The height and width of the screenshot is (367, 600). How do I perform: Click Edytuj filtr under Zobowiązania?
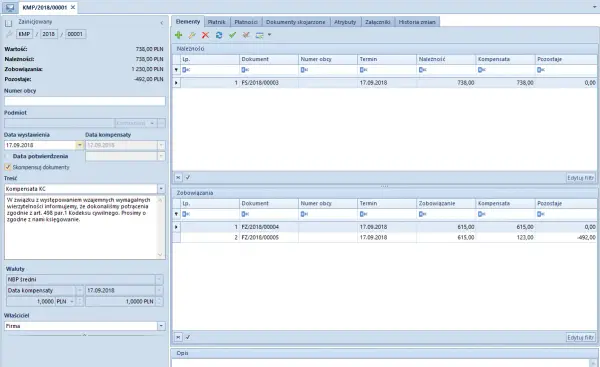[580, 338]
